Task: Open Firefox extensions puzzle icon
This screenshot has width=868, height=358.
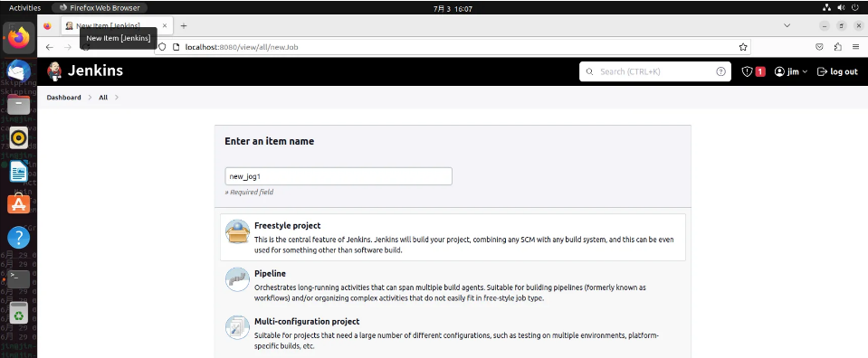Action: click(x=838, y=47)
